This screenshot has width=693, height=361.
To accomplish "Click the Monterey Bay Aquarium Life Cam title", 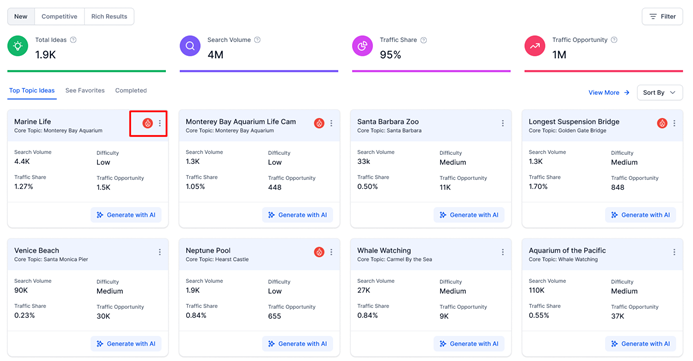I will click(241, 122).
